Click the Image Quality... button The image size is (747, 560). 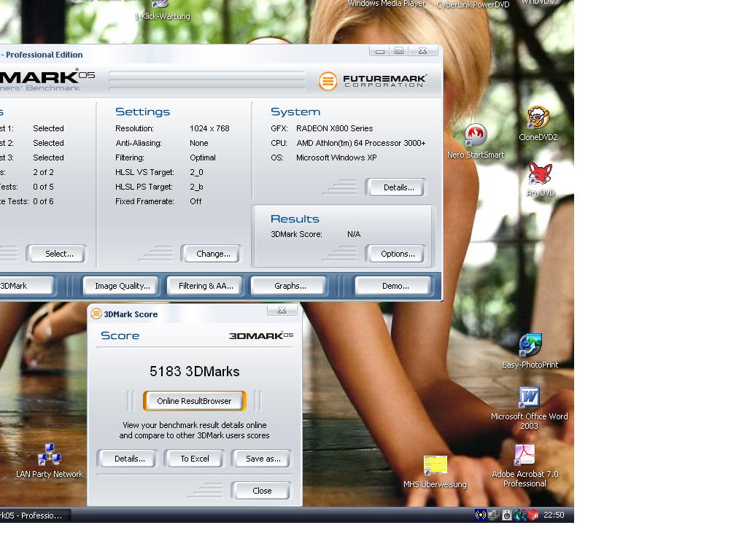[121, 286]
